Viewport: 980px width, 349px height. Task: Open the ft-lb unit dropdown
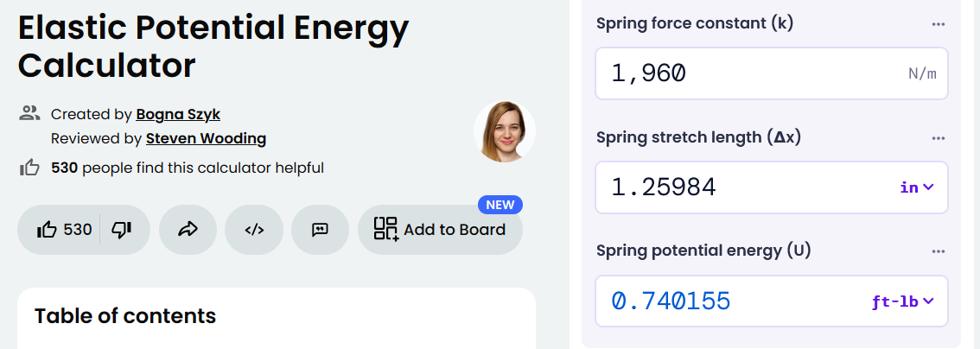click(x=902, y=301)
